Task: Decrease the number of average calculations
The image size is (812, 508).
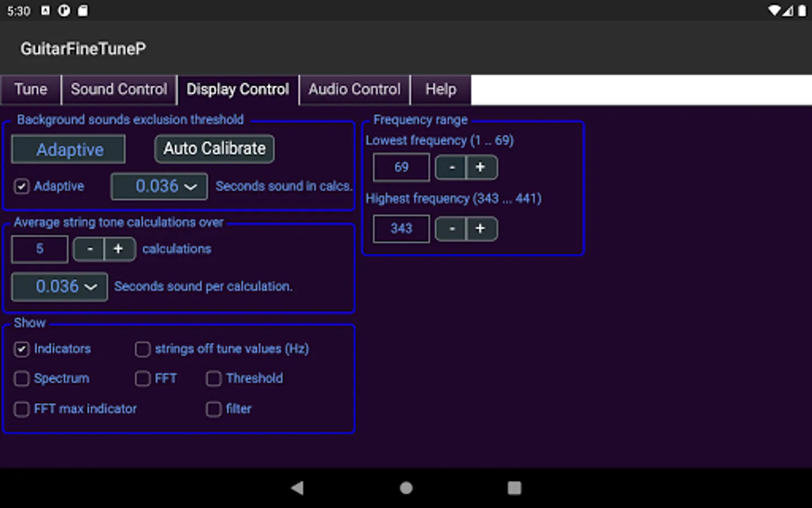Action: (89, 249)
